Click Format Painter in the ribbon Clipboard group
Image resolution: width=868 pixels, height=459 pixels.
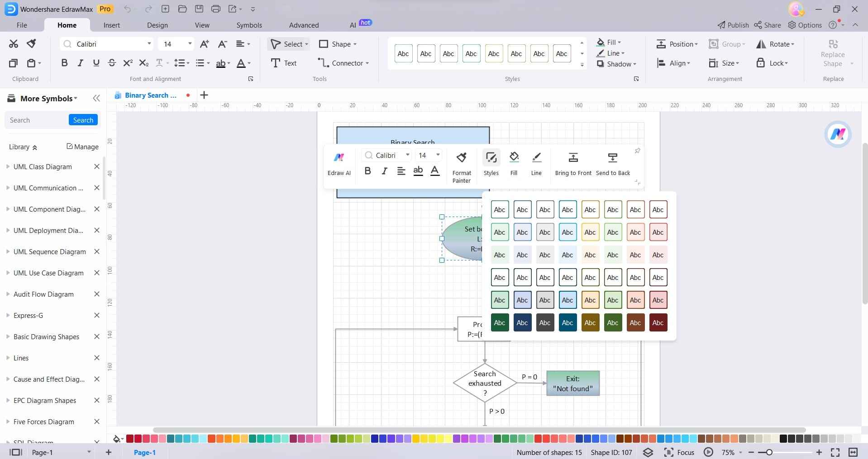pyautogui.click(x=31, y=44)
